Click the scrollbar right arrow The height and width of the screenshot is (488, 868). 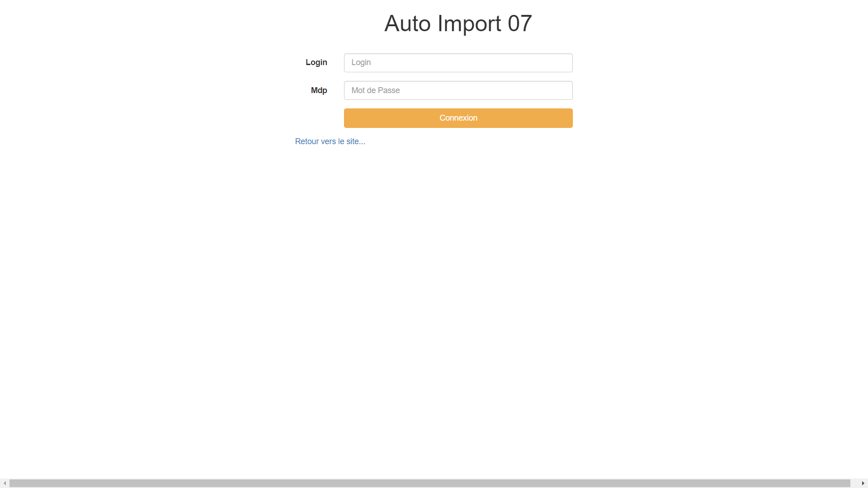point(863,483)
